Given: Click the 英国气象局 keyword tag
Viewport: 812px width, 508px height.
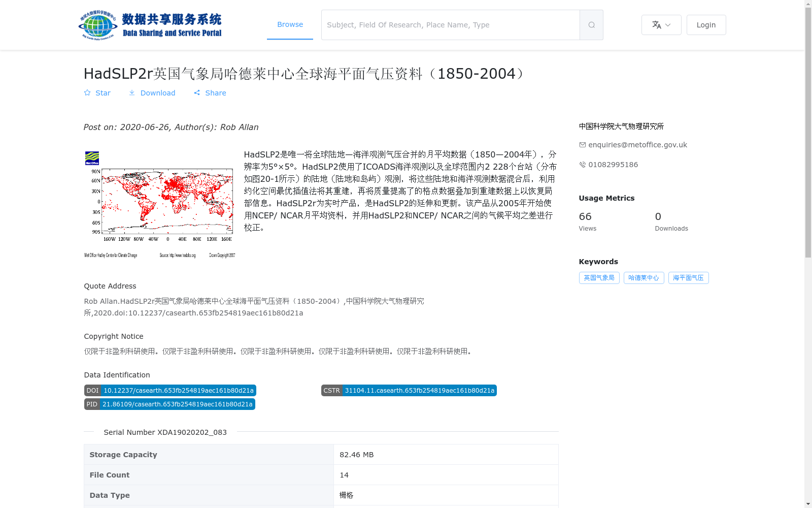Looking at the screenshot, I should (599, 278).
